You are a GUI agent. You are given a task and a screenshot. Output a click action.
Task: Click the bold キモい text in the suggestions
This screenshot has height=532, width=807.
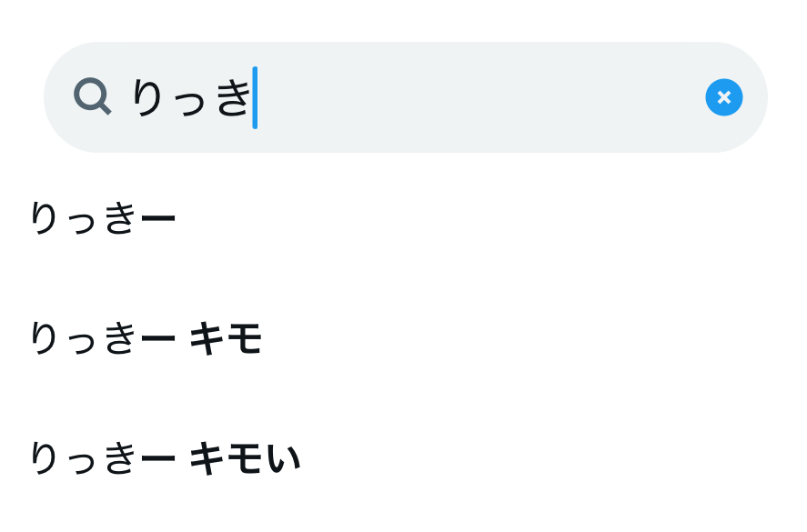click(245, 459)
